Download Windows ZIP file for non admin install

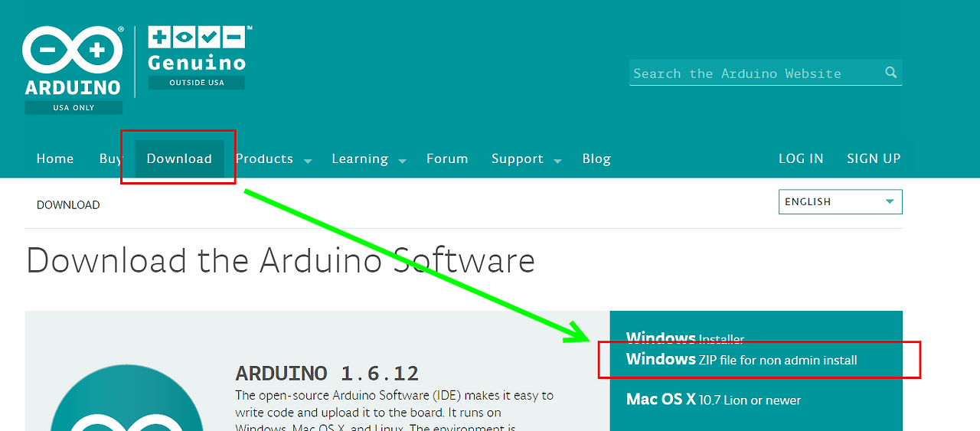pyautogui.click(x=742, y=360)
